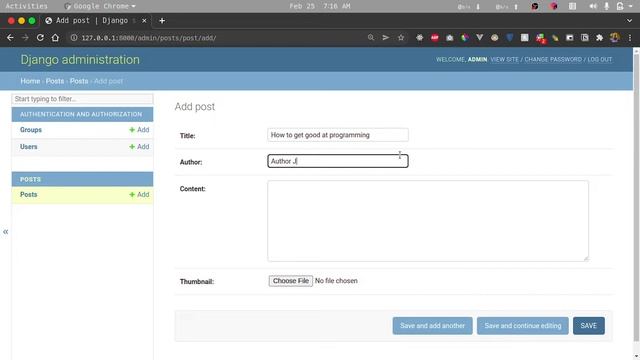Open system volume icon in top bar
This screenshot has width=640, height=360.
pyautogui.click(x=593, y=6)
